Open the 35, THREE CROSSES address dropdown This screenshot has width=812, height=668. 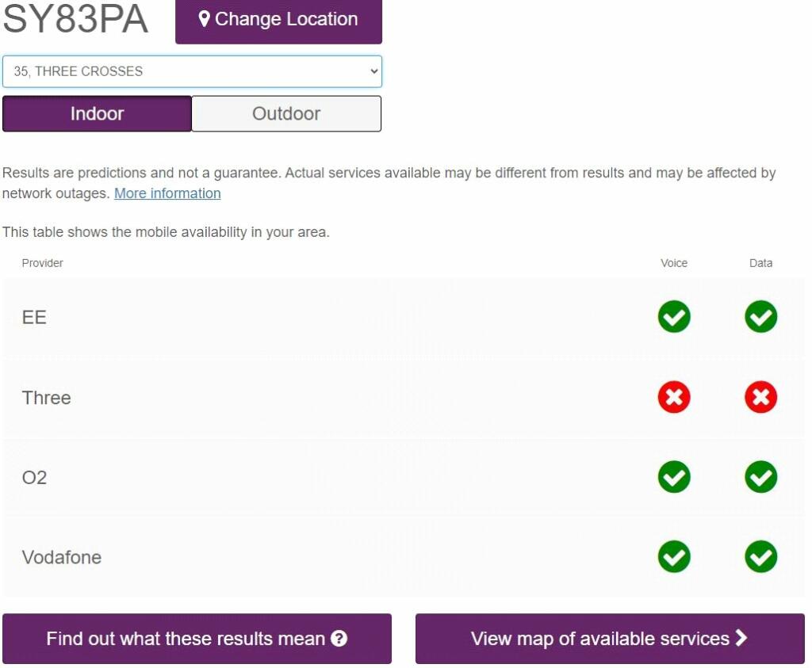pos(192,71)
